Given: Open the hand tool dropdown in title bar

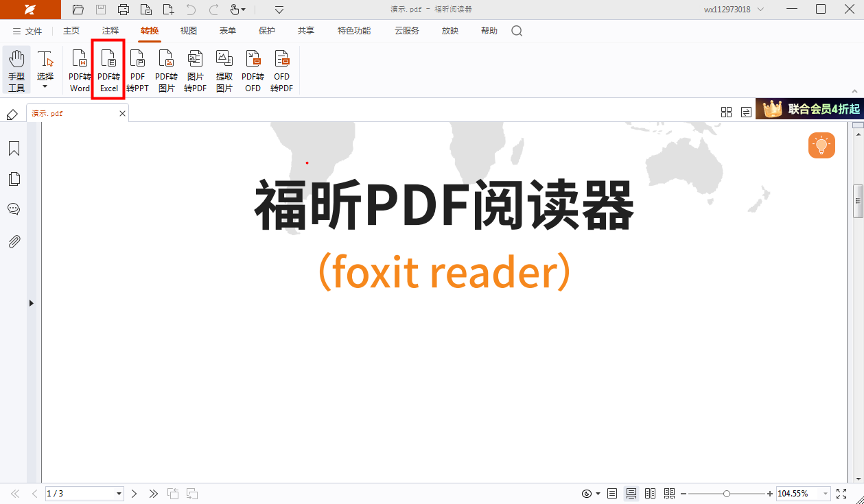Looking at the screenshot, I should [x=243, y=10].
